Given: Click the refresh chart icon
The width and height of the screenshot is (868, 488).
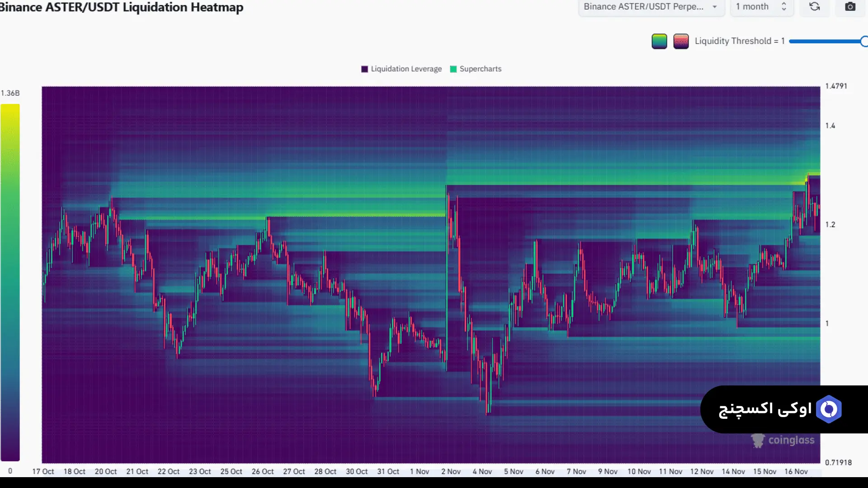Looking at the screenshot, I should [814, 7].
